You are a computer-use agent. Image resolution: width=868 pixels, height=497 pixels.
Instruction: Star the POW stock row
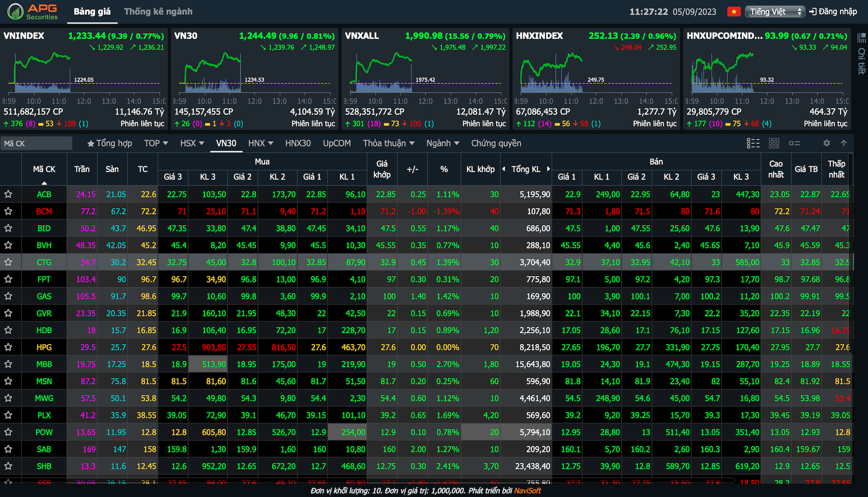pos(8,432)
